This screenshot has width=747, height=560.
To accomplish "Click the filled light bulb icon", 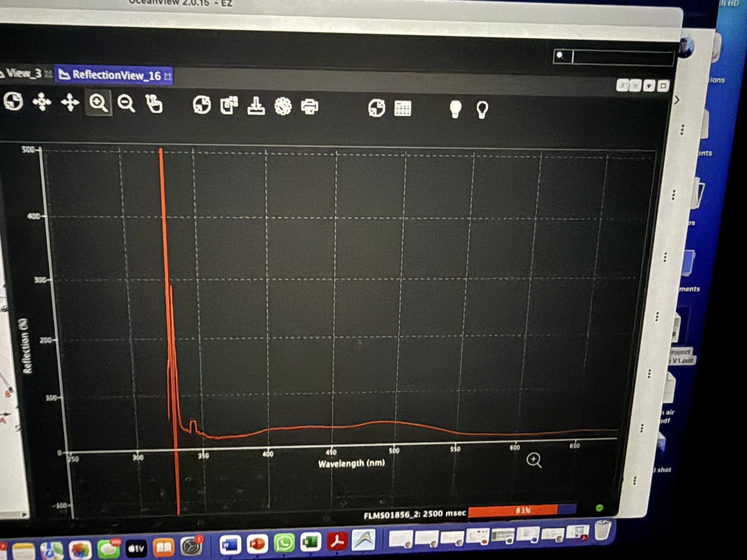I will coord(456,109).
